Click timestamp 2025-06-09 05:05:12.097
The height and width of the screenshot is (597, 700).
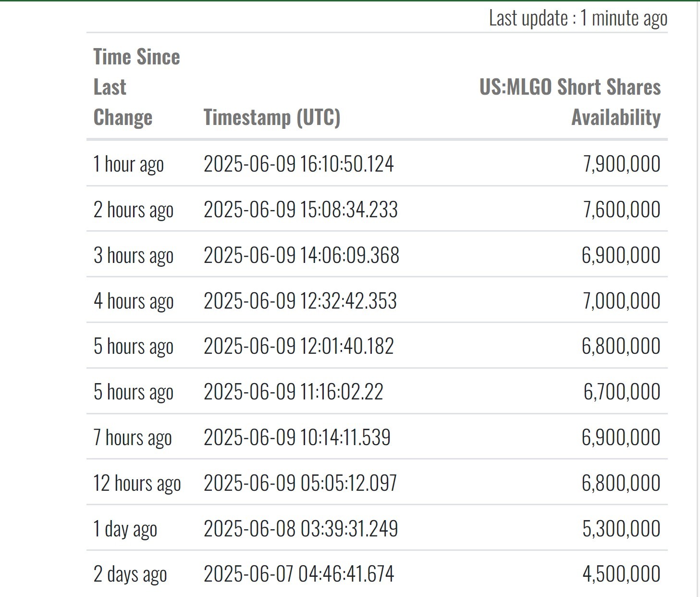coord(300,483)
